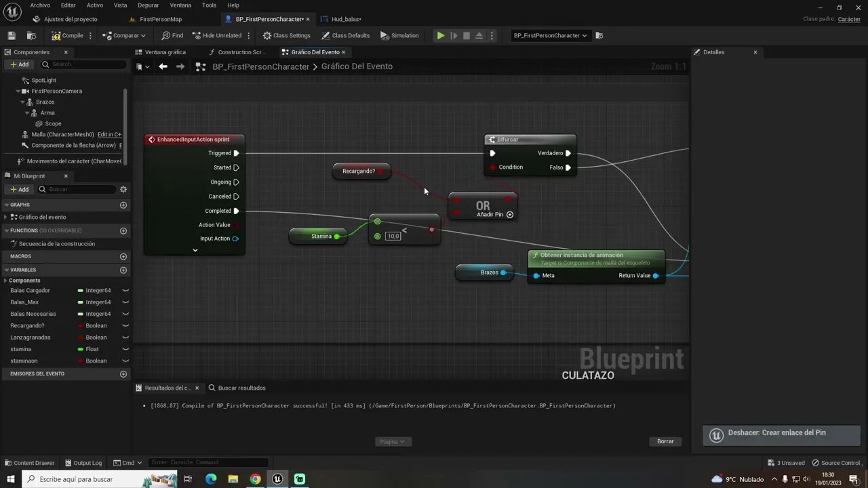Click Browse to asset icon in toolbar
This screenshot has height=488, width=868.
click(31, 35)
